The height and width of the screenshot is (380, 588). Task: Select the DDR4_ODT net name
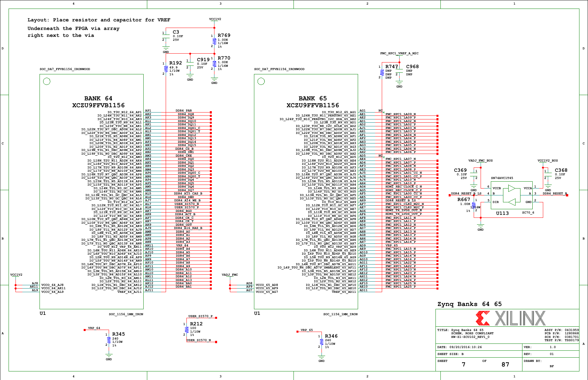pyautogui.click(x=184, y=225)
